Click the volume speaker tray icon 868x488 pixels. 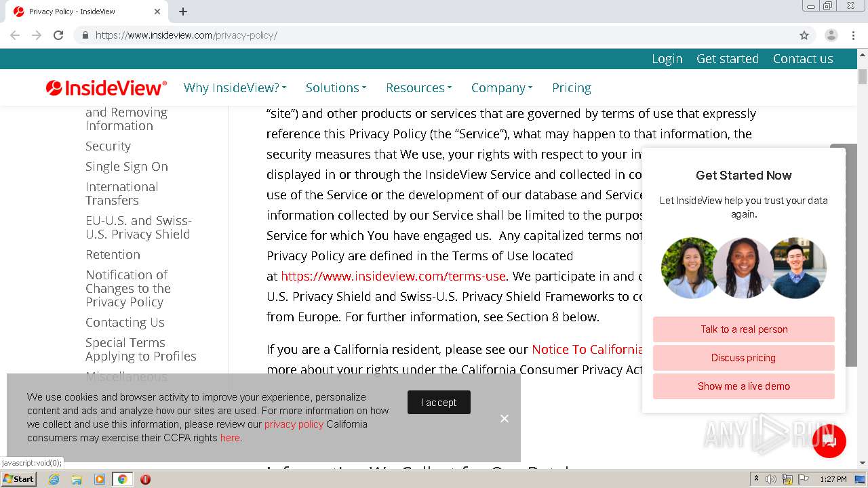tap(771, 479)
